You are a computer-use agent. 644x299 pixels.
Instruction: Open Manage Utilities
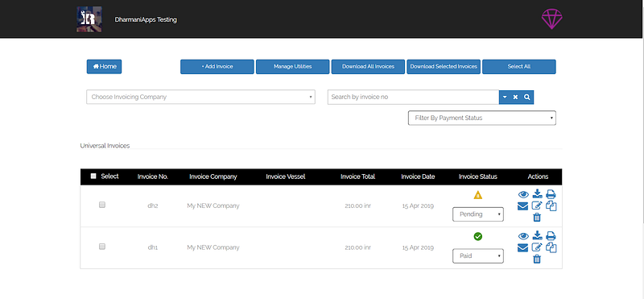point(292,67)
